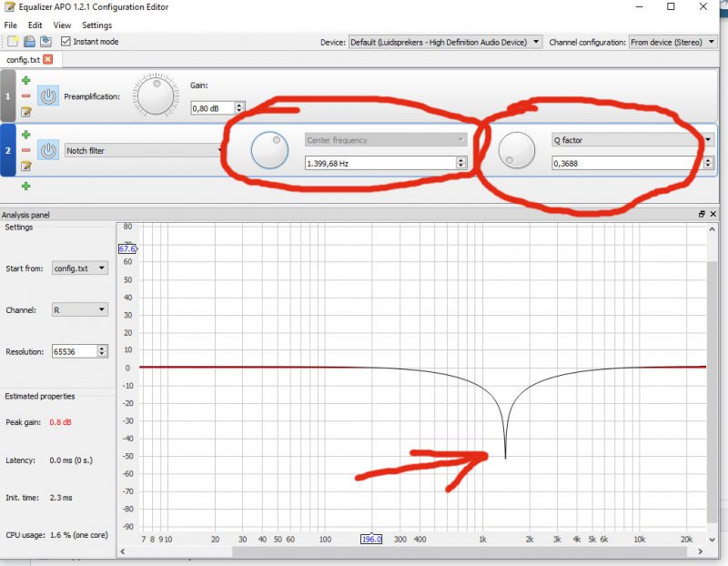Click the horizontal scrollbar thumb of graph

coord(460,551)
